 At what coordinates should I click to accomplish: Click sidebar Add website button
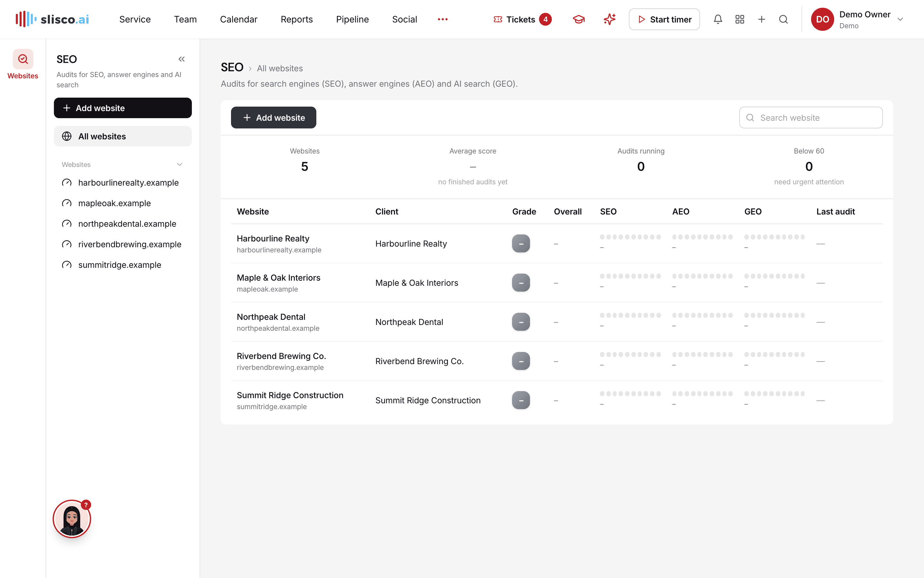(123, 108)
